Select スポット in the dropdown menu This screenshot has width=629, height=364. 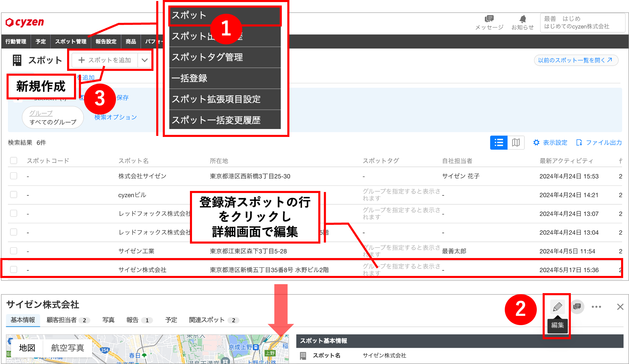click(x=225, y=15)
